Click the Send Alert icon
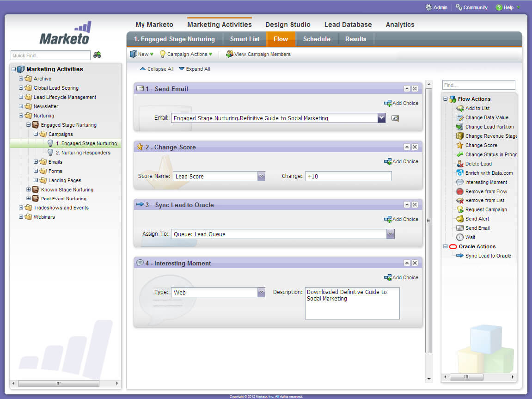Viewport: 532px width, 399px height. (x=460, y=219)
